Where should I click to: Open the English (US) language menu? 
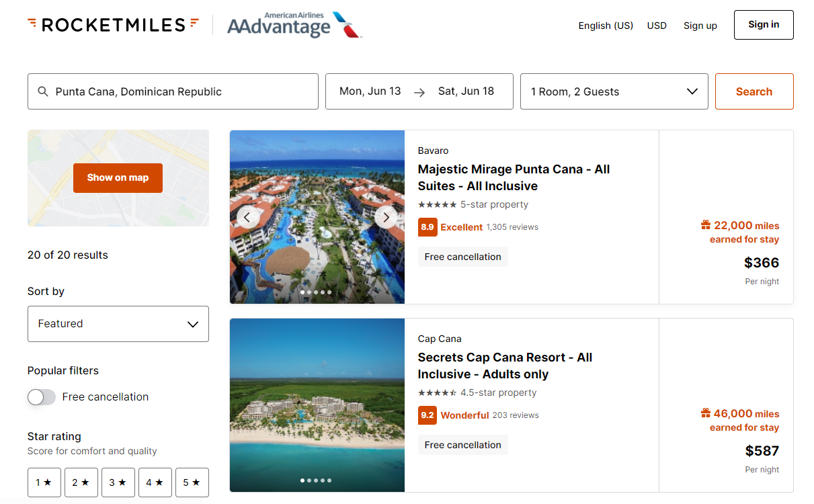pos(605,26)
